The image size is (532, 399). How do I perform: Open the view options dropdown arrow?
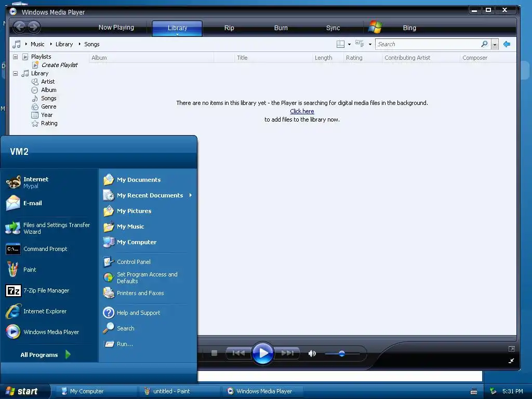(370, 44)
